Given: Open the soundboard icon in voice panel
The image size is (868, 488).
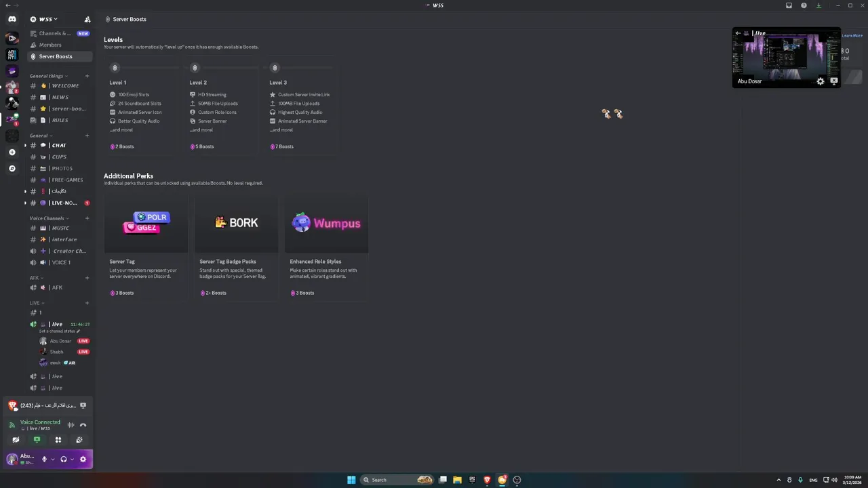Looking at the screenshot, I should click(x=79, y=440).
